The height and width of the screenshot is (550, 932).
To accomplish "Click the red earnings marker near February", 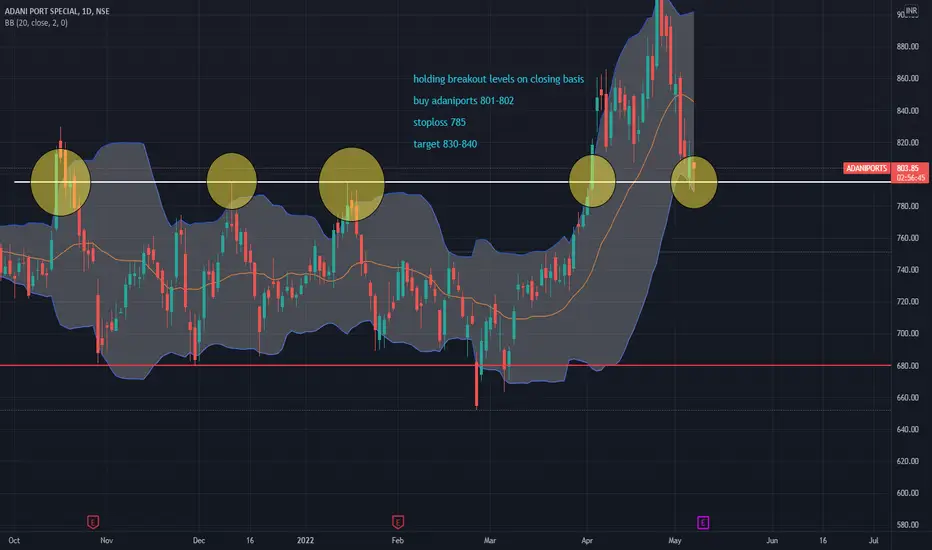I will coord(398,522).
